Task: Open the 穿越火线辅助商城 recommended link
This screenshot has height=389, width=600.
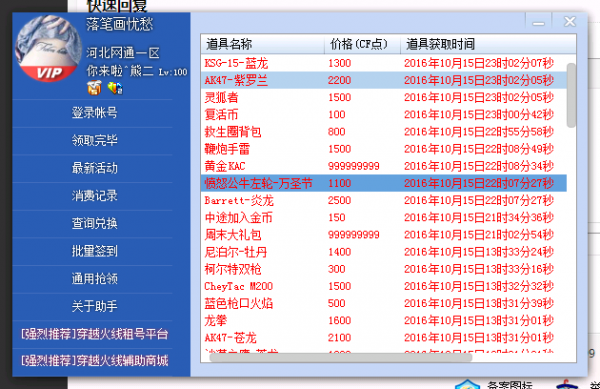Action: click(95, 361)
